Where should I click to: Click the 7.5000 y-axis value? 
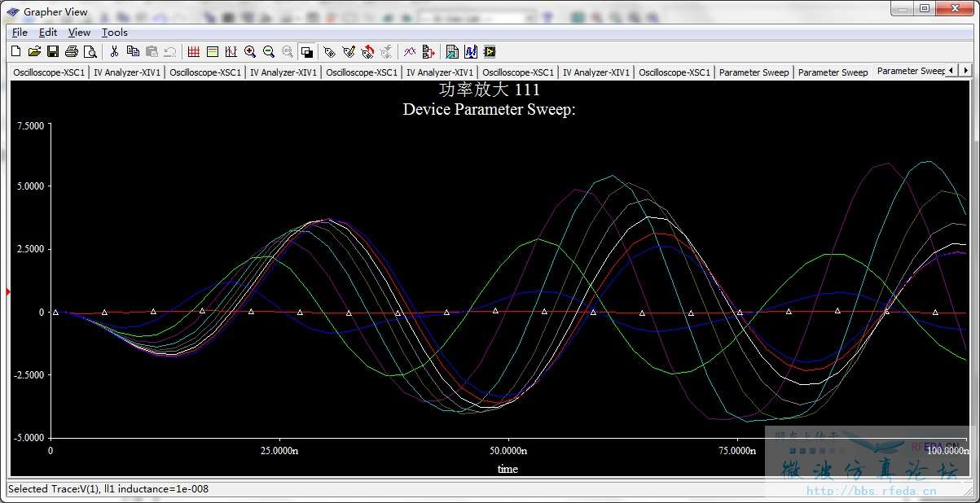(x=30, y=125)
